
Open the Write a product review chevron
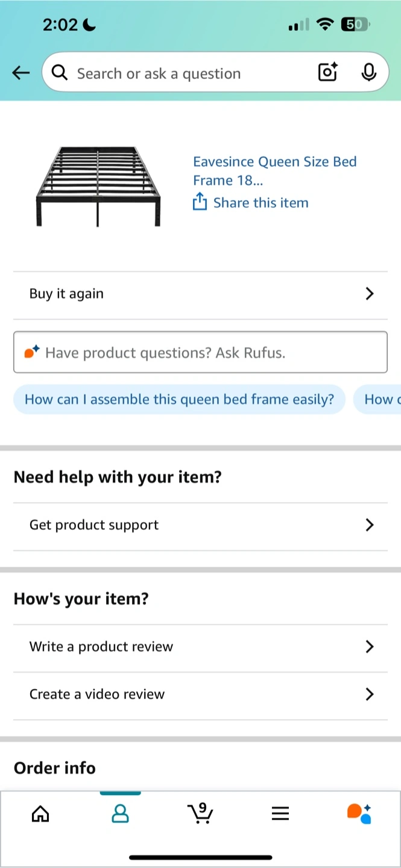370,647
